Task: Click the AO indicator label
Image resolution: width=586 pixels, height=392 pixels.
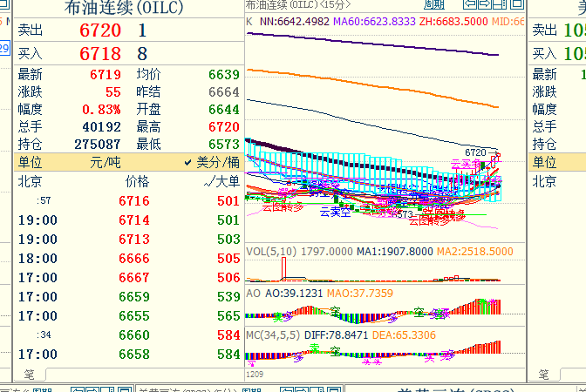Action: coord(254,294)
